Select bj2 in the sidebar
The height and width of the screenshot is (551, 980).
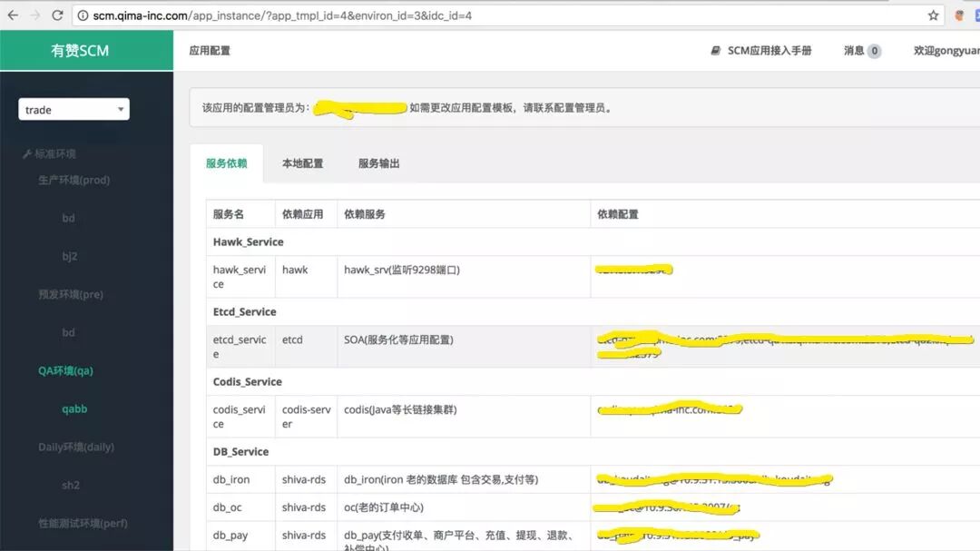pos(69,256)
